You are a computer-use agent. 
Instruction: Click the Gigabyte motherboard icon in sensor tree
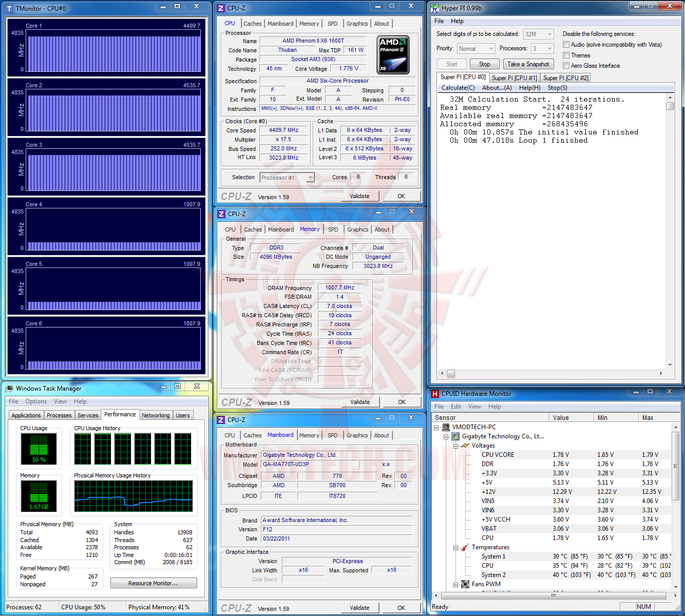coord(455,436)
